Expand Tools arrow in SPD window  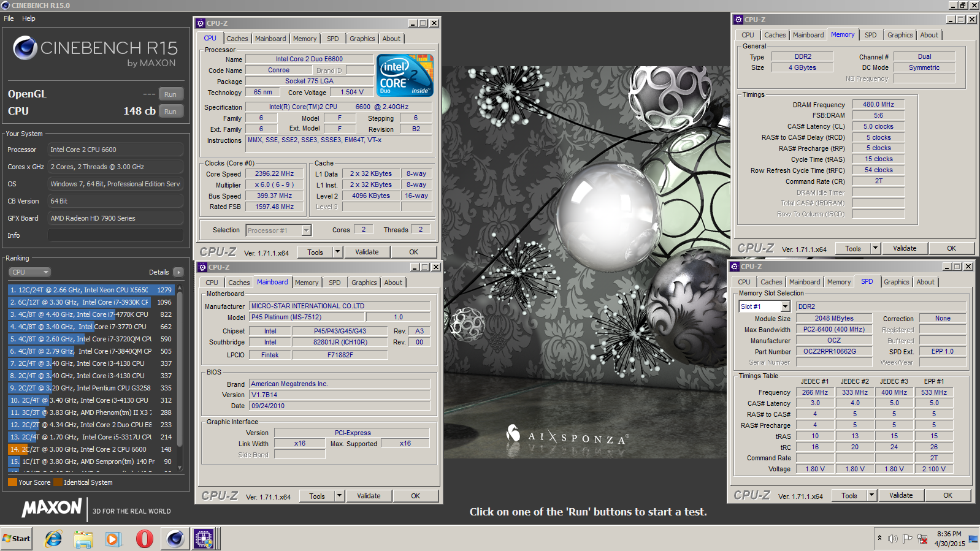[871, 495]
